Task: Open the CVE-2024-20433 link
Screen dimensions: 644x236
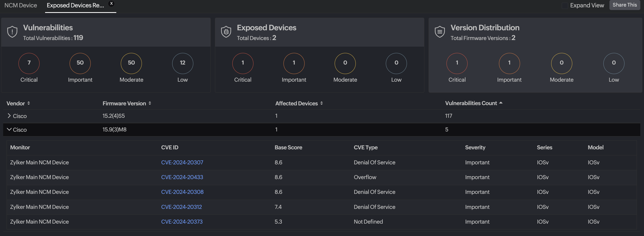Action: [182, 177]
